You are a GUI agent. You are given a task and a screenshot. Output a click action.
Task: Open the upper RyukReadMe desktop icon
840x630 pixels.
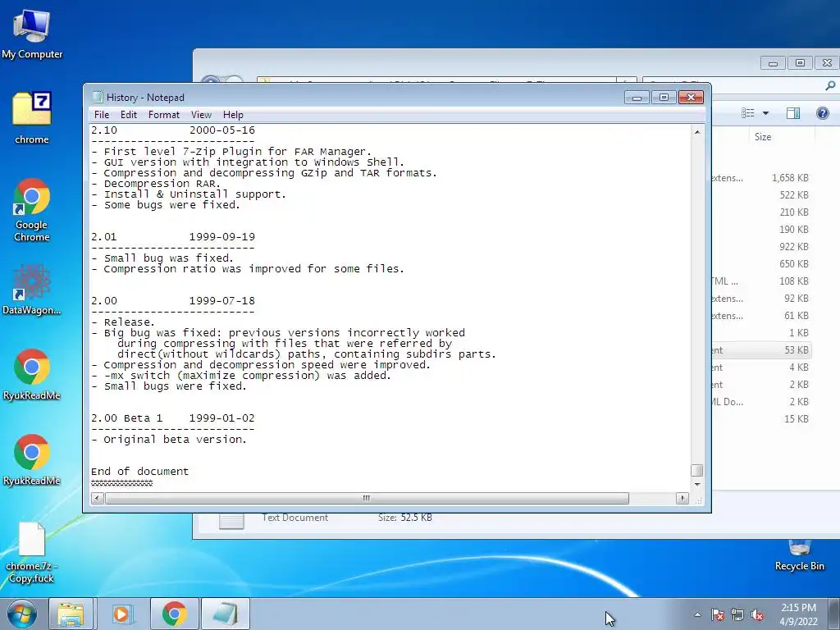tap(32, 374)
